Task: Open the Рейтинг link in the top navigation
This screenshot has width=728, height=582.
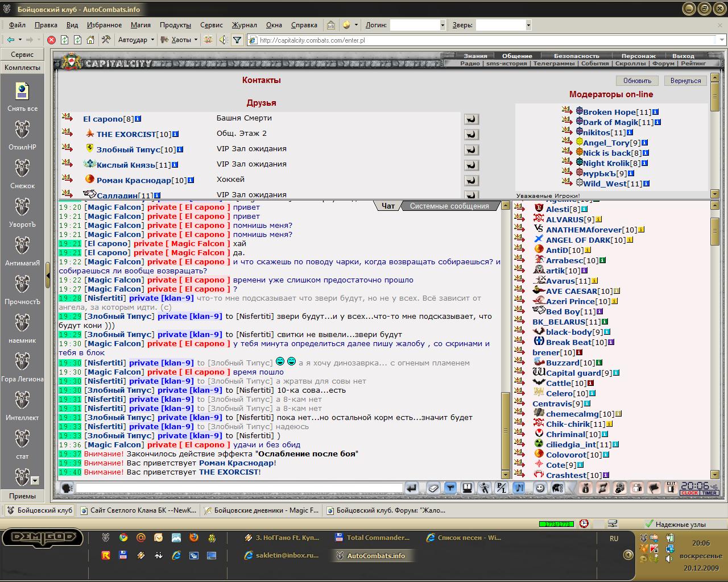Action: click(x=693, y=64)
